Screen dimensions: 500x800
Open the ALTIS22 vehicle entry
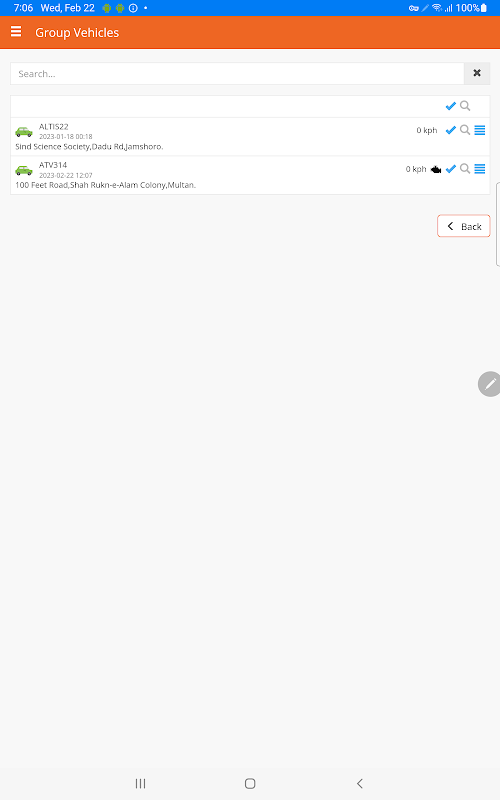click(x=250, y=137)
